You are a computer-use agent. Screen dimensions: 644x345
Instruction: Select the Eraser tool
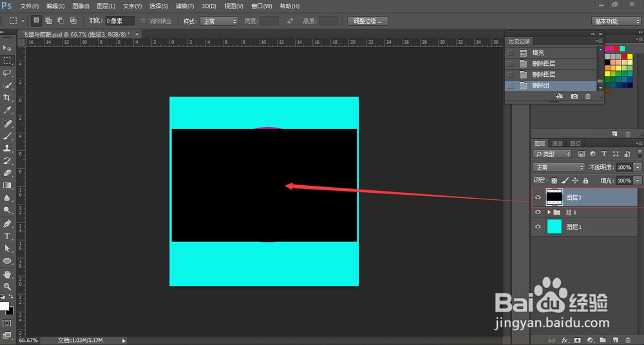click(x=7, y=173)
